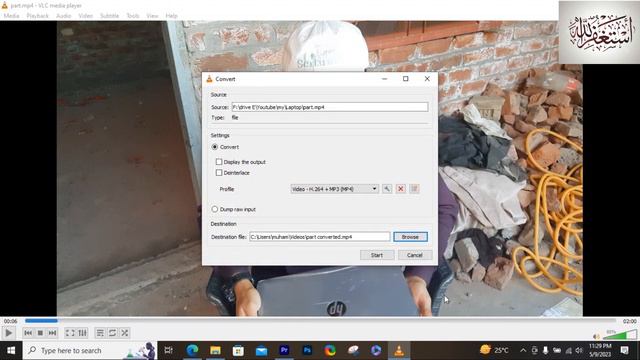The image size is (640, 360).
Task: Enable Display the output checkbox
Action: [x=219, y=162]
